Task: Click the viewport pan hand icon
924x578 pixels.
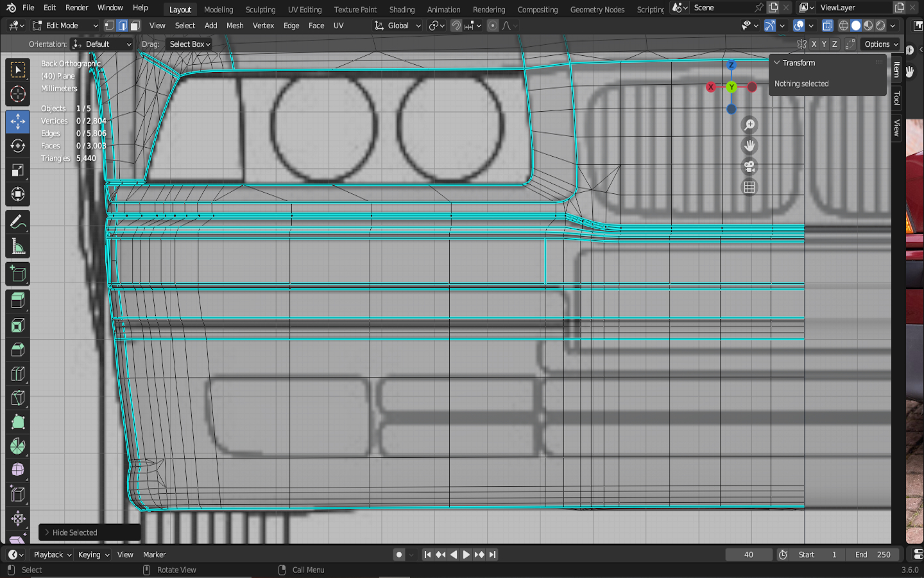Action: [749, 146]
